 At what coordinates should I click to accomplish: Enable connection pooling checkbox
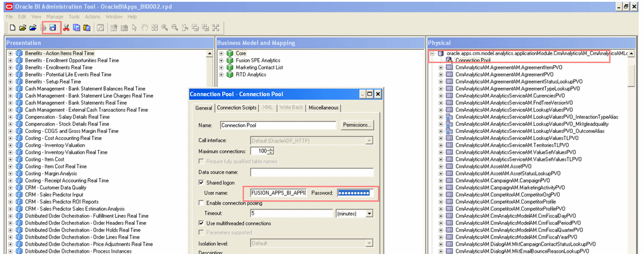pos(201,203)
